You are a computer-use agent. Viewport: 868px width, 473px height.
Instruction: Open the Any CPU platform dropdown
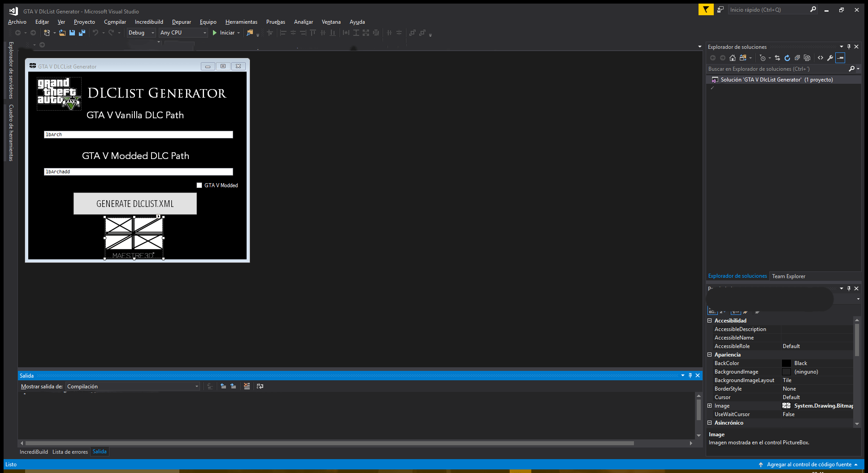204,32
